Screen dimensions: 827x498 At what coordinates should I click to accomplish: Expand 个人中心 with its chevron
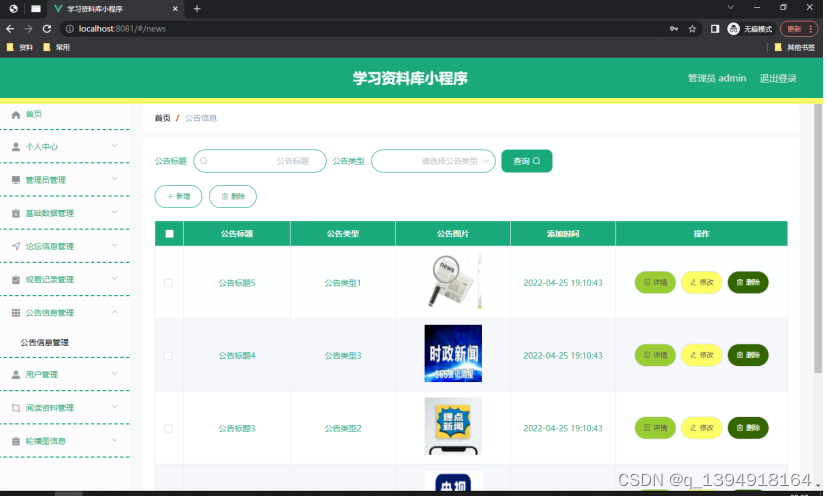tap(114, 146)
